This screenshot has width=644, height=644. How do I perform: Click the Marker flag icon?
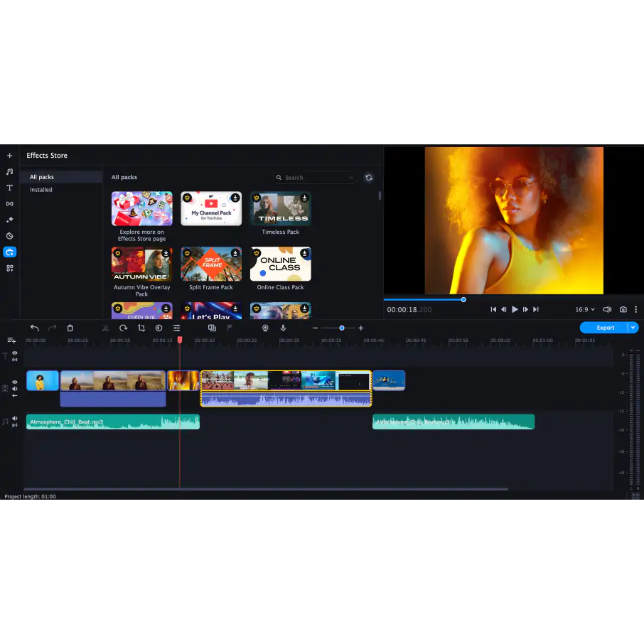(230, 328)
